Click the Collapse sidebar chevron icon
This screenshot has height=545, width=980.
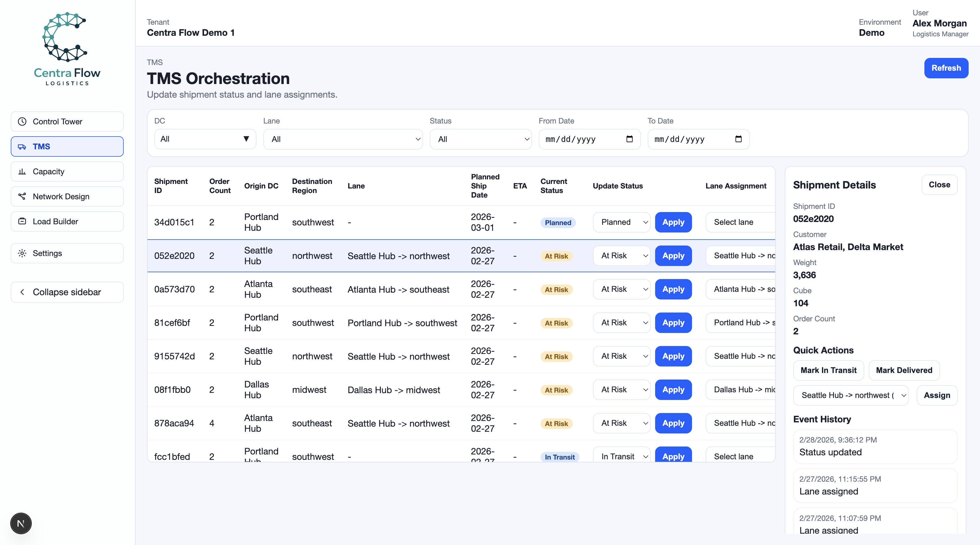pyautogui.click(x=22, y=292)
